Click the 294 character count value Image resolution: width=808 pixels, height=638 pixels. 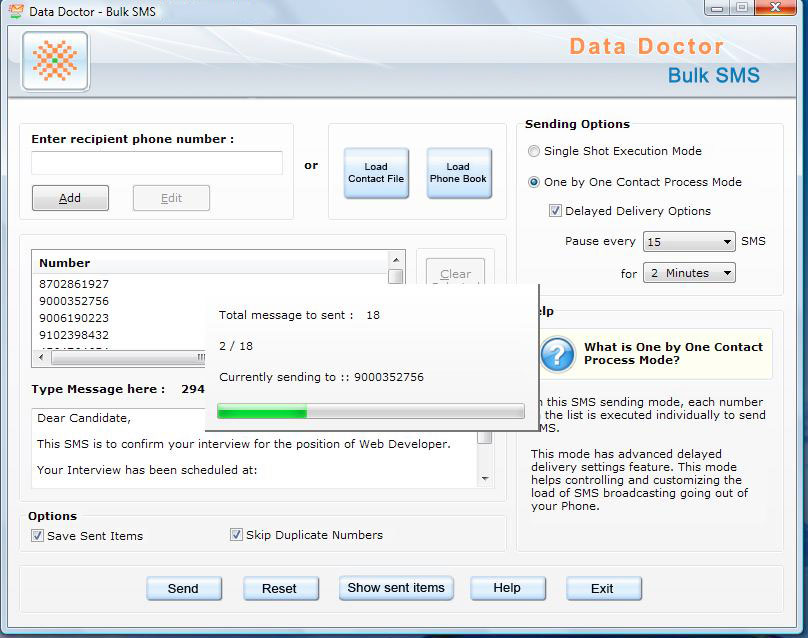193,389
